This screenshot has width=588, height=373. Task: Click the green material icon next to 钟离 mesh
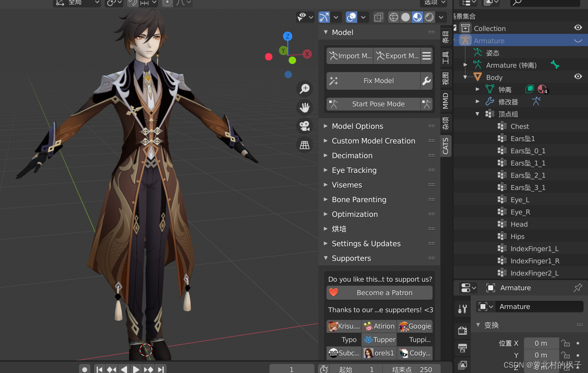pyautogui.click(x=529, y=89)
